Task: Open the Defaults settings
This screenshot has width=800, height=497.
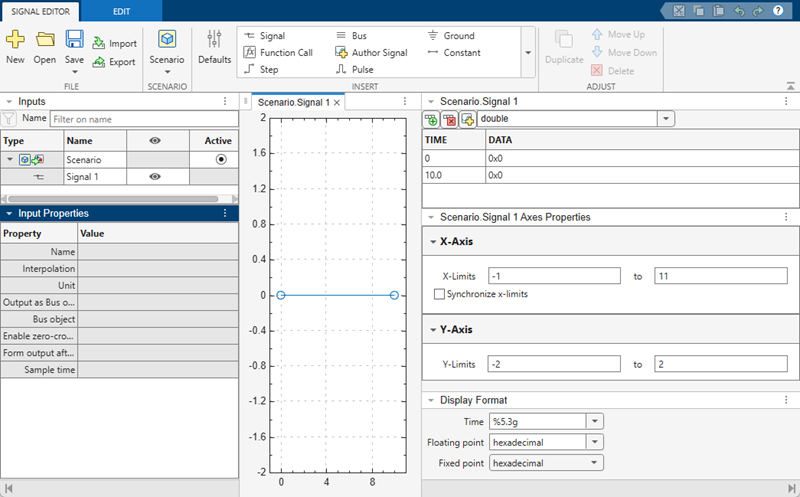Action: pos(214,45)
